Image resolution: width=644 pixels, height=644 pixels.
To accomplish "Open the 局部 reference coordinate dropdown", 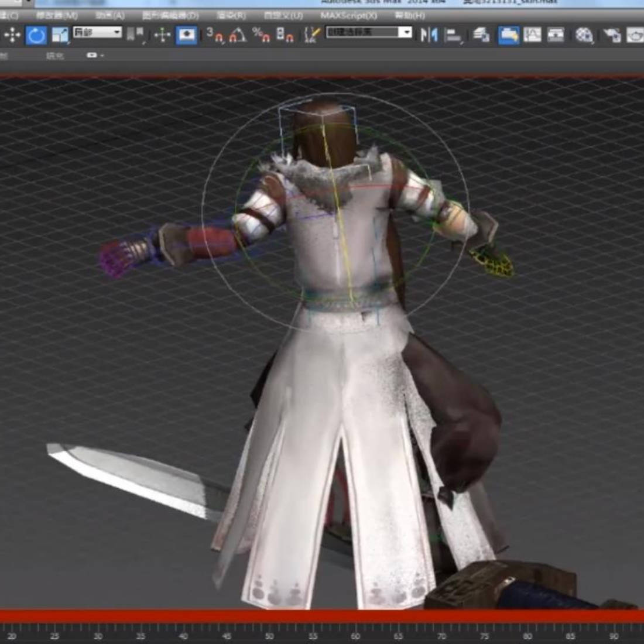I will pos(97,32).
